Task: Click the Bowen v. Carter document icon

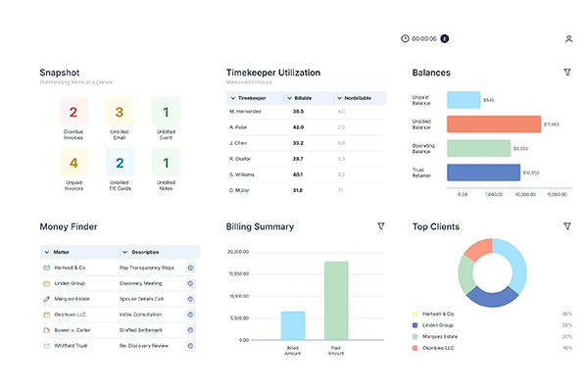Action: (x=46, y=330)
